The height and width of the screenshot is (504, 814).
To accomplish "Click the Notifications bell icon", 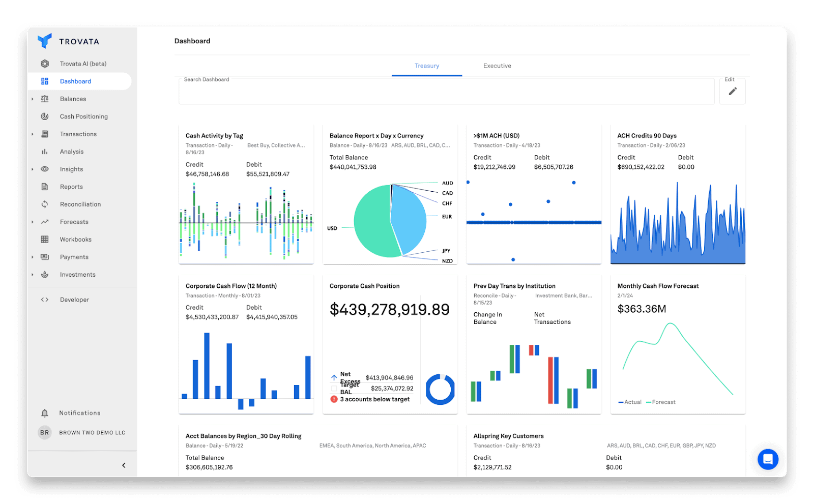I will point(45,412).
